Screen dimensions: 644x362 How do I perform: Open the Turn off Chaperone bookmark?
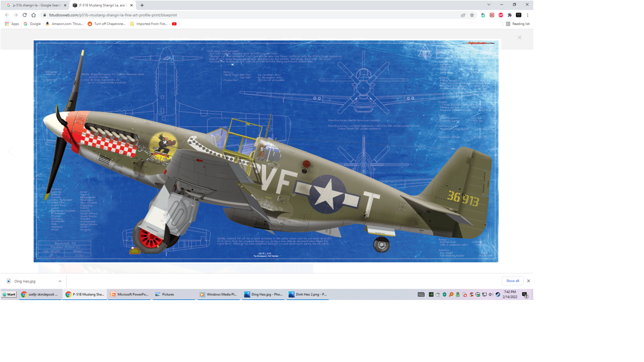[106, 24]
